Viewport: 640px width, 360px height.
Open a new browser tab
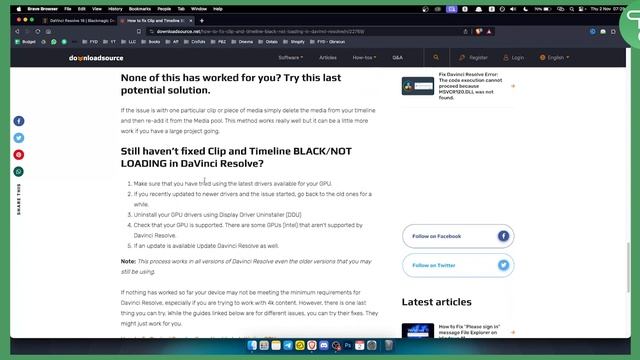[x=202, y=20]
